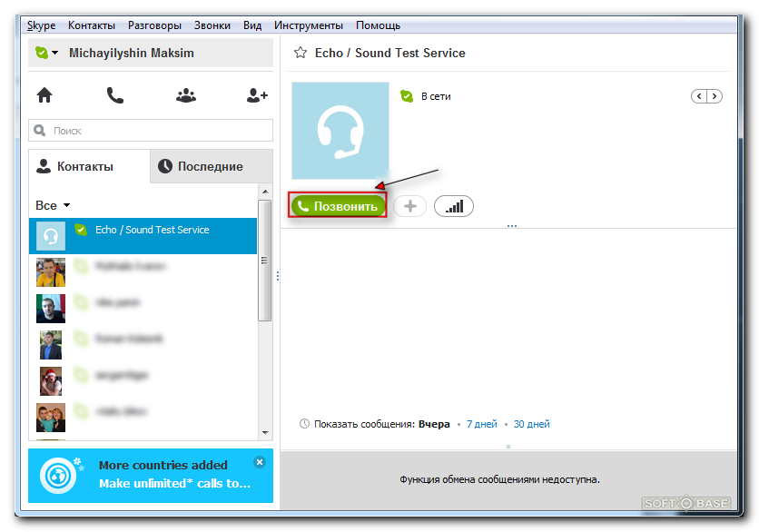Star Echo / Sound Test Service as favorite
Screen dimensions: 759x532
point(301,53)
